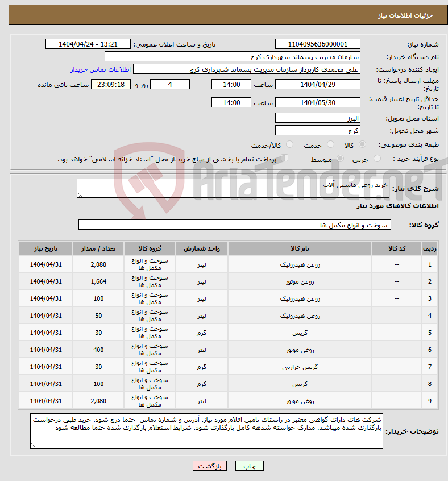Click the نام کالا column header

tap(300, 248)
